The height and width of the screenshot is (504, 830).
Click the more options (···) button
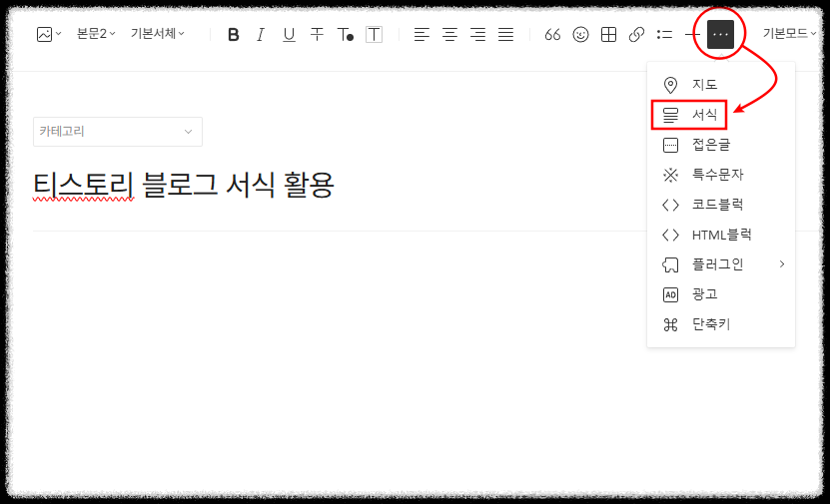pyautogui.click(x=720, y=34)
